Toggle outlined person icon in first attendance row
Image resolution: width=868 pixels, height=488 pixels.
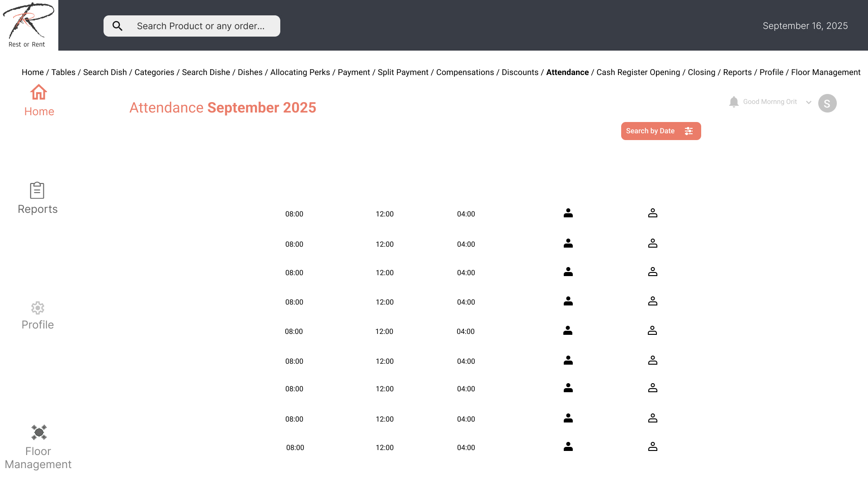pyautogui.click(x=652, y=213)
